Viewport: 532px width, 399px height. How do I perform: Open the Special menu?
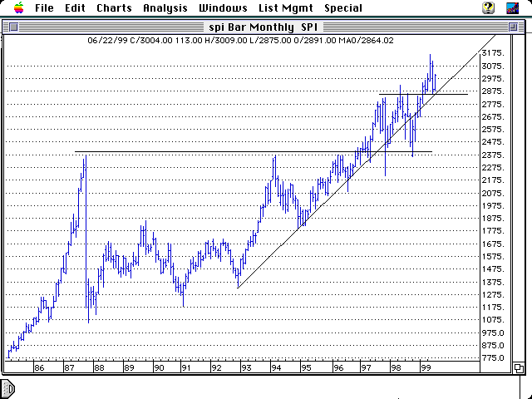tap(343, 7)
